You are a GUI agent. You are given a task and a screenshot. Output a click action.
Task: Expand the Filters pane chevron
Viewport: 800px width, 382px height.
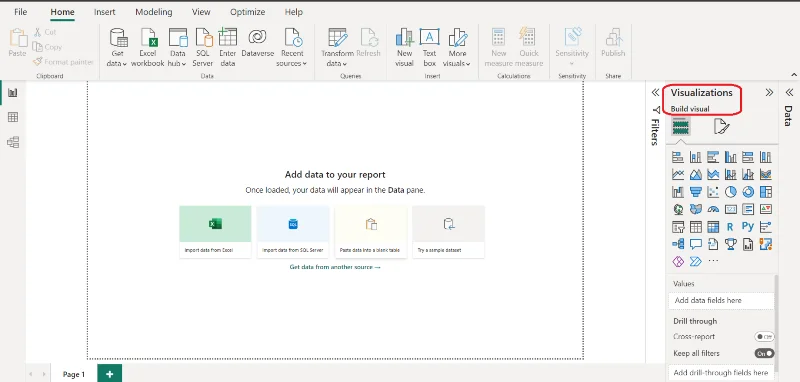tap(655, 92)
